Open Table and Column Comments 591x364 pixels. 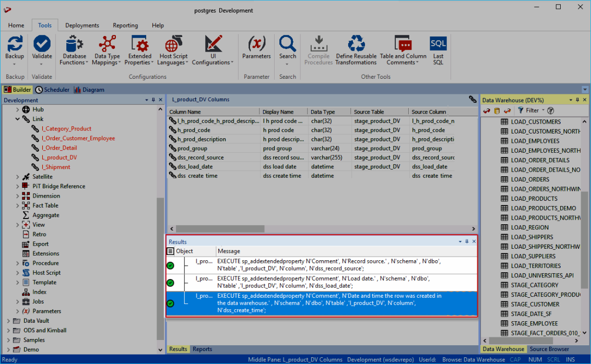coord(403,44)
